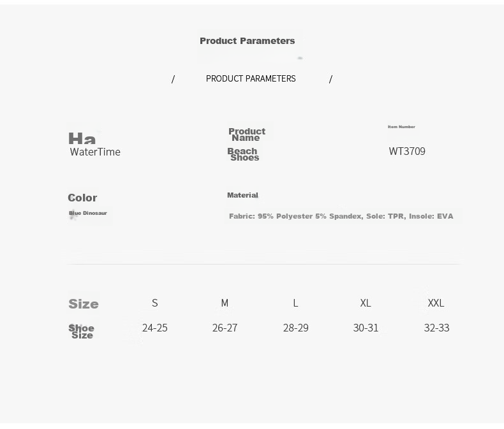Select the Beach Shoes product name
Viewport: 504px width, 429px height.
[243, 154]
